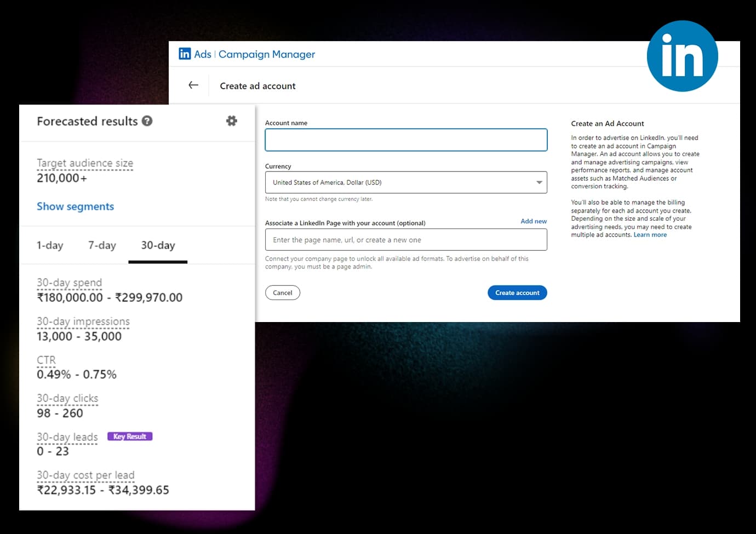Image resolution: width=756 pixels, height=534 pixels.
Task: Select the 30-day forecast tab
Action: [158, 245]
